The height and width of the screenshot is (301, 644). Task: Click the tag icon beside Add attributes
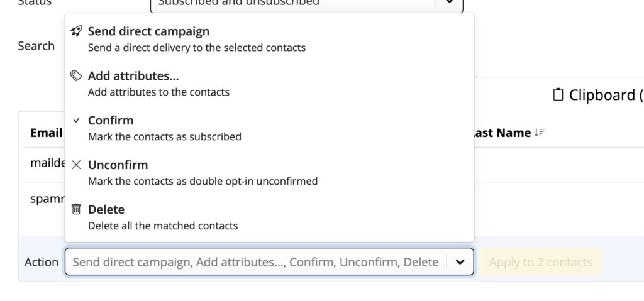click(76, 76)
